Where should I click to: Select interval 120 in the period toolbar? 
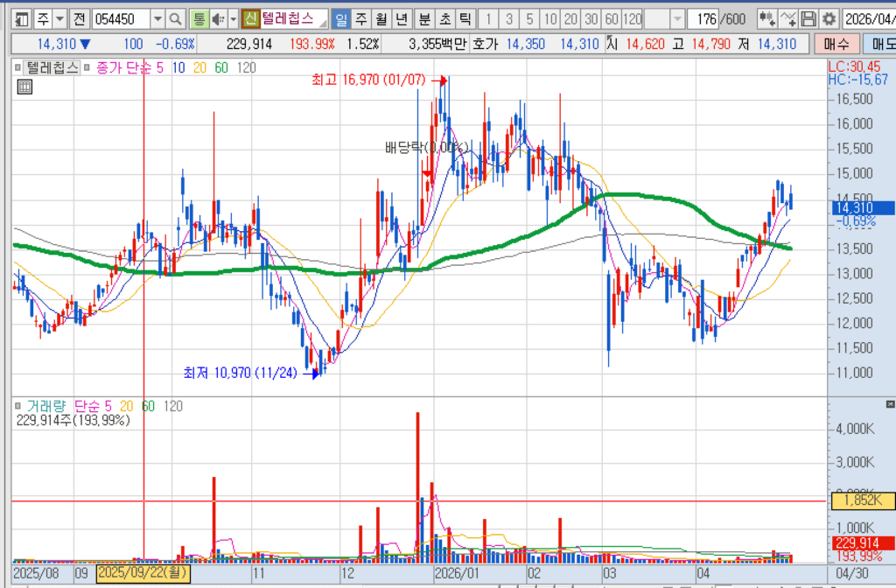click(x=633, y=19)
